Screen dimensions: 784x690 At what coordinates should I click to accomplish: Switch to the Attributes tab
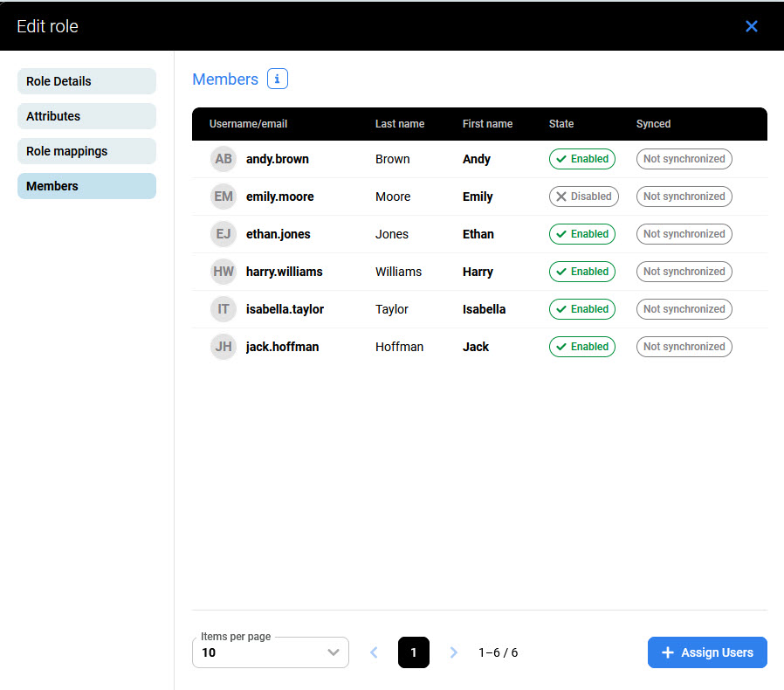pyautogui.click(x=86, y=116)
